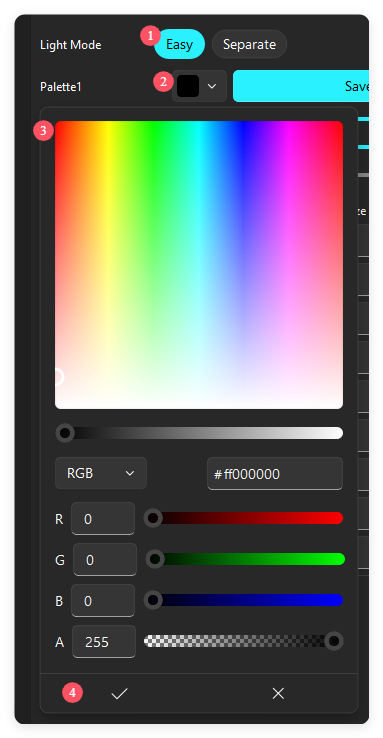
Task: Click the red channel slider
Action: click(x=244, y=518)
